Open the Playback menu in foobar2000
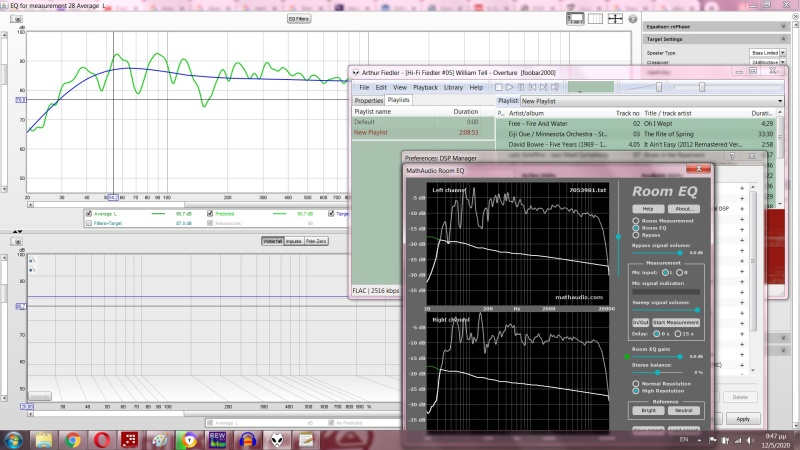Screen dimensions: 800x450 pos(426,87)
